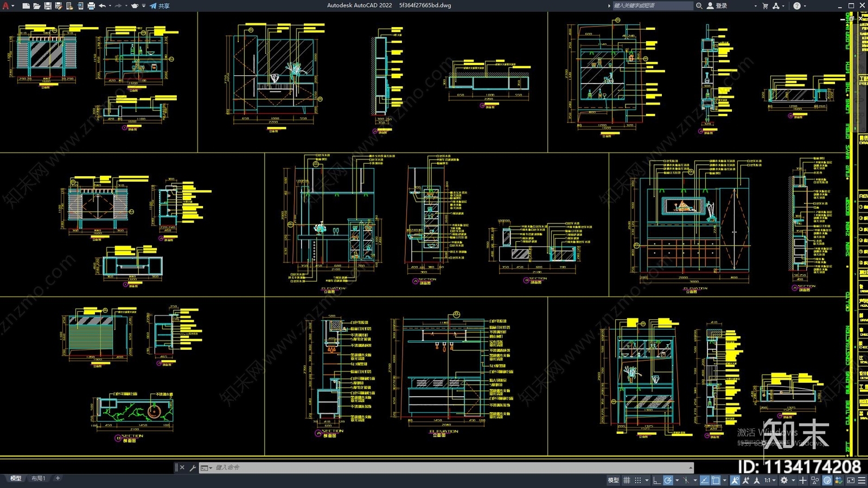Click the Autodesk connect triangle icon
868x488 pixels.
click(x=776, y=5)
